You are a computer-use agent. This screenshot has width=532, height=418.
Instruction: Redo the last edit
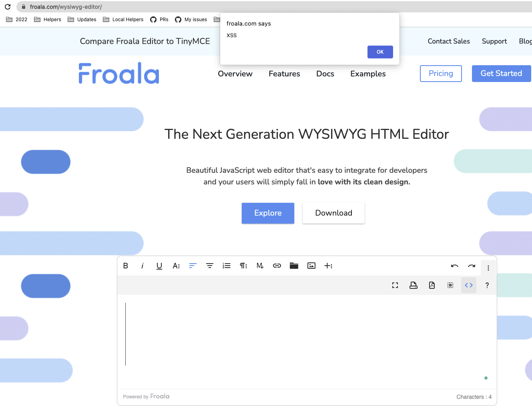pos(472,266)
